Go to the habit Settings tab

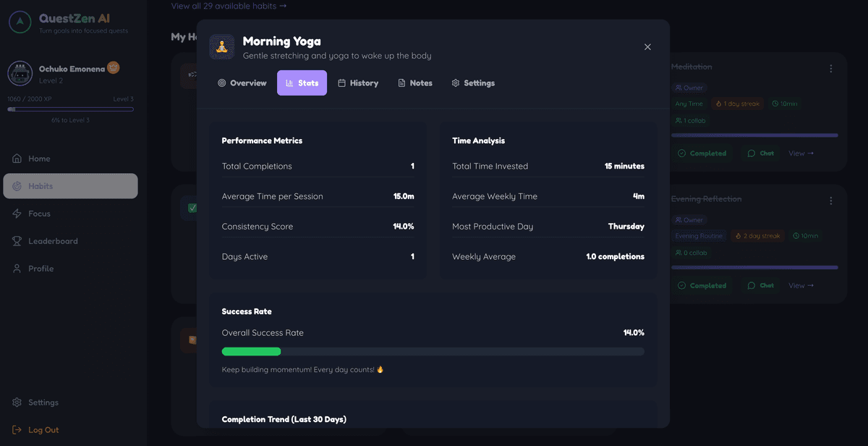click(x=473, y=83)
